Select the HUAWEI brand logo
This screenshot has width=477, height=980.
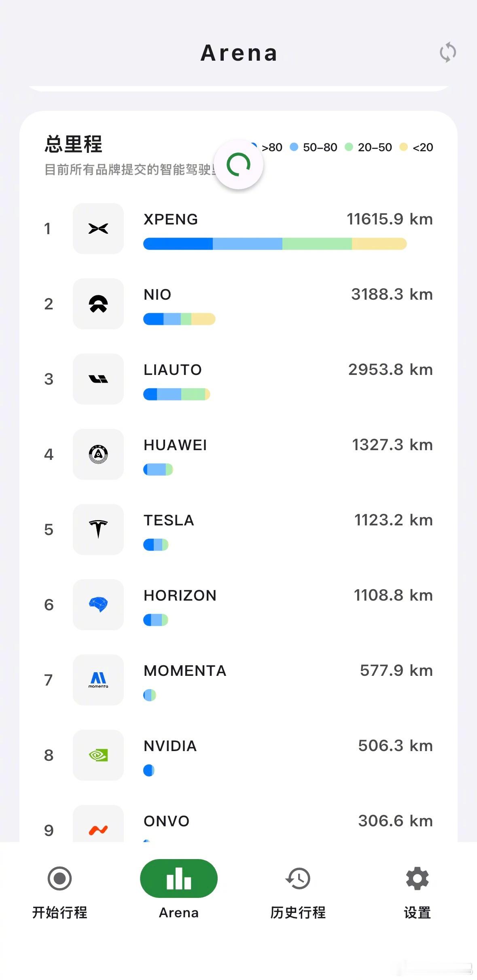(98, 454)
